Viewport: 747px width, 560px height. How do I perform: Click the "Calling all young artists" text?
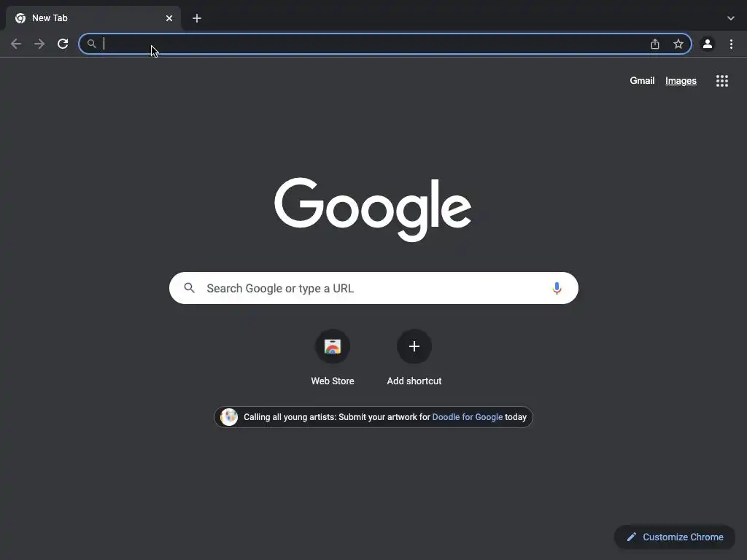pyautogui.click(x=290, y=416)
